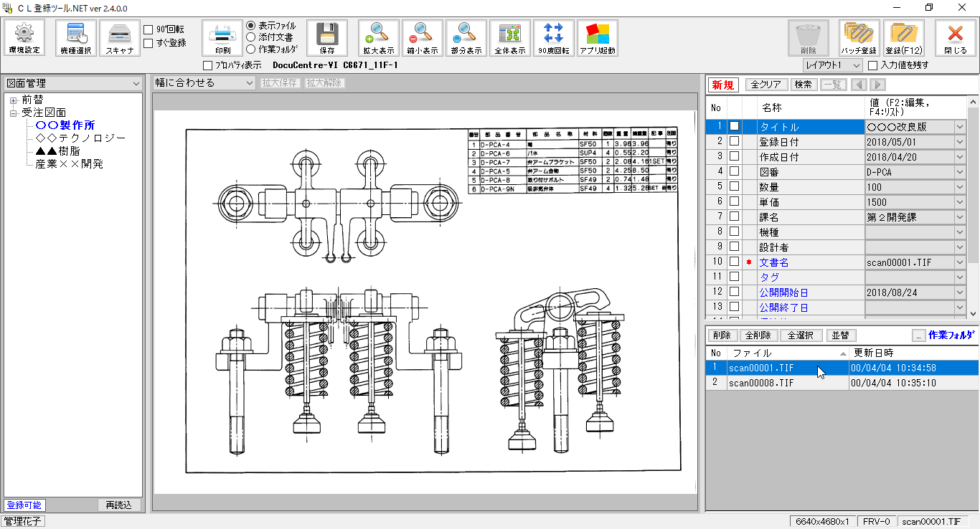
Task: Show the whole drawing with 全体表示
Action: (510, 38)
